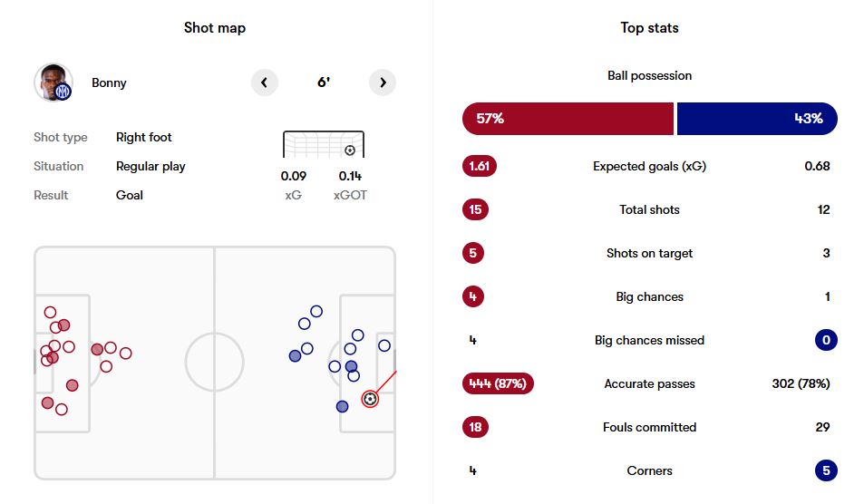
Task: Click Bonny's player avatar photo
Action: 52,82
